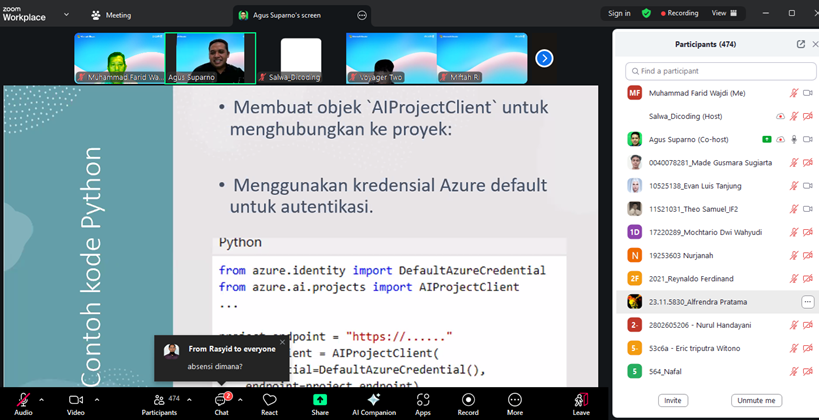This screenshot has height=420, width=819.
Task: Click Muhammad Farid Wajdi (Me) muted mic icon
Action: [x=793, y=93]
